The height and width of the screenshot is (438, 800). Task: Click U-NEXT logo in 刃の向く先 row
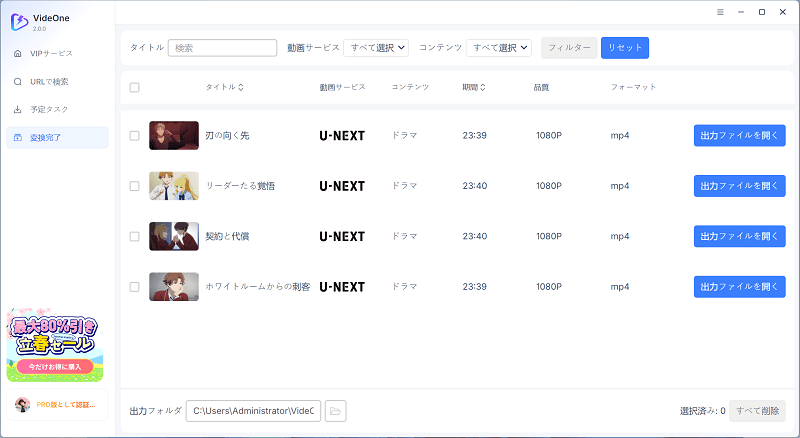pyautogui.click(x=342, y=136)
